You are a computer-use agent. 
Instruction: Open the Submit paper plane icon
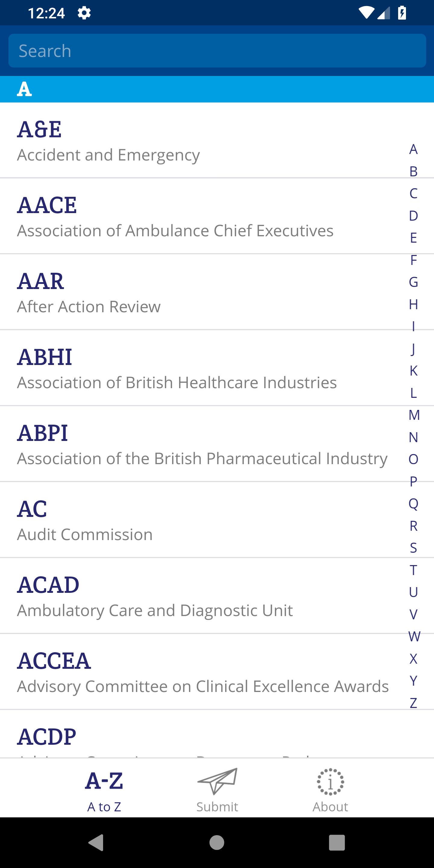[217, 782]
